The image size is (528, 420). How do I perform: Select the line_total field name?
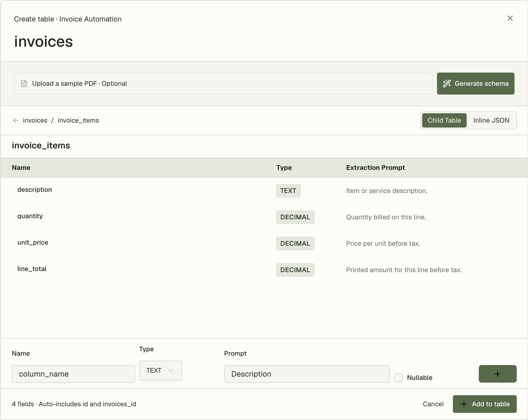(x=32, y=269)
